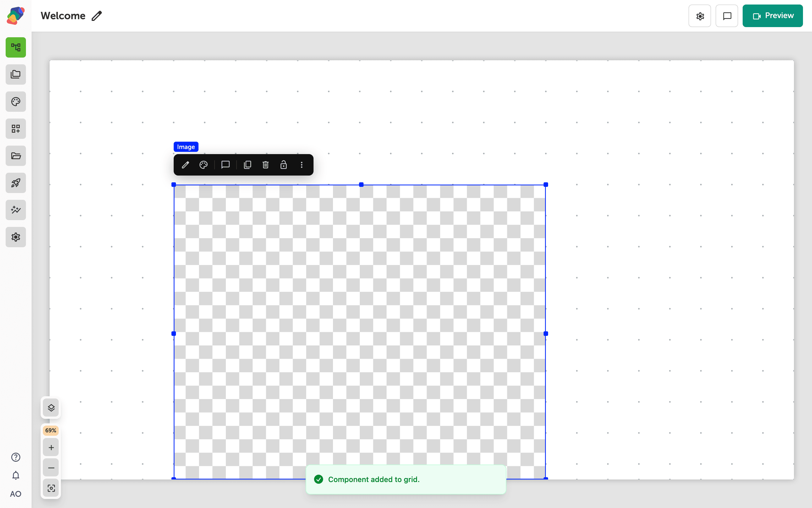The height and width of the screenshot is (508, 812).
Task: Open page settings gear in top bar
Action: point(700,16)
